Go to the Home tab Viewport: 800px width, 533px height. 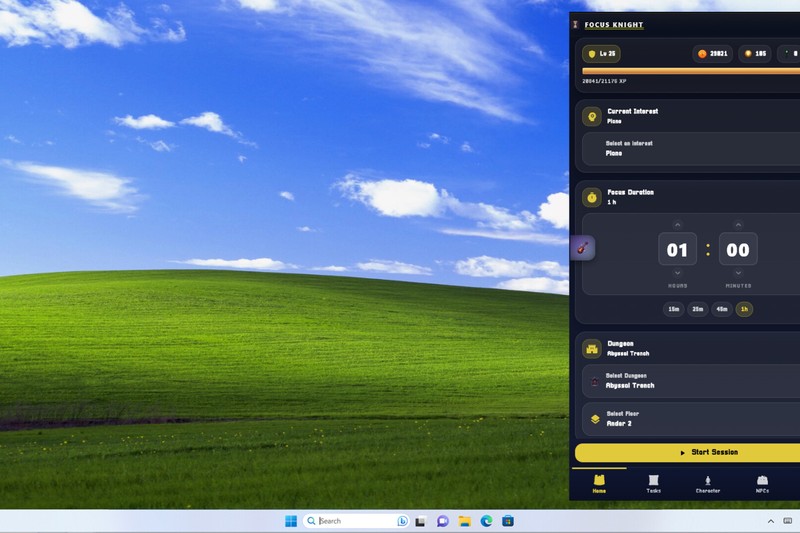pyautogui.click(x=599, y=484)
